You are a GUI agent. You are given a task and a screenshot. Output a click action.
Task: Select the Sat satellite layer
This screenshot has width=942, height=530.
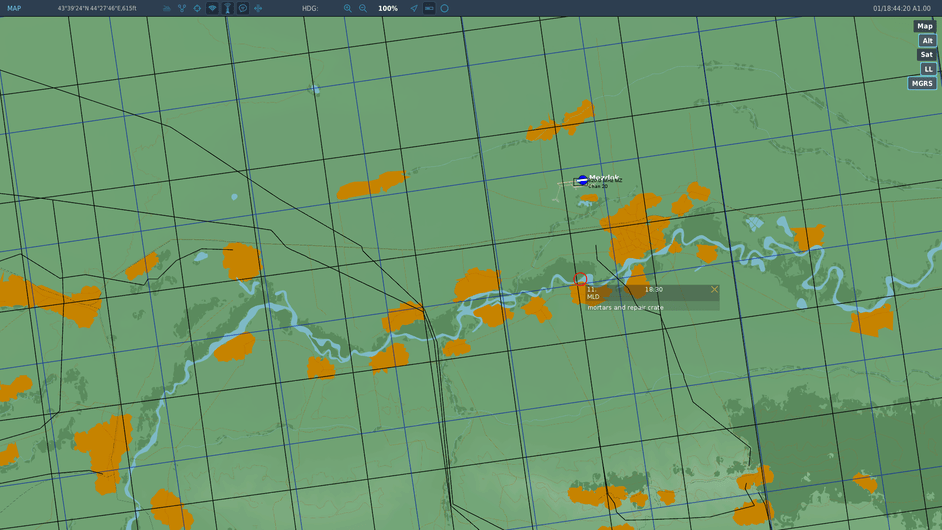point(927,55)
